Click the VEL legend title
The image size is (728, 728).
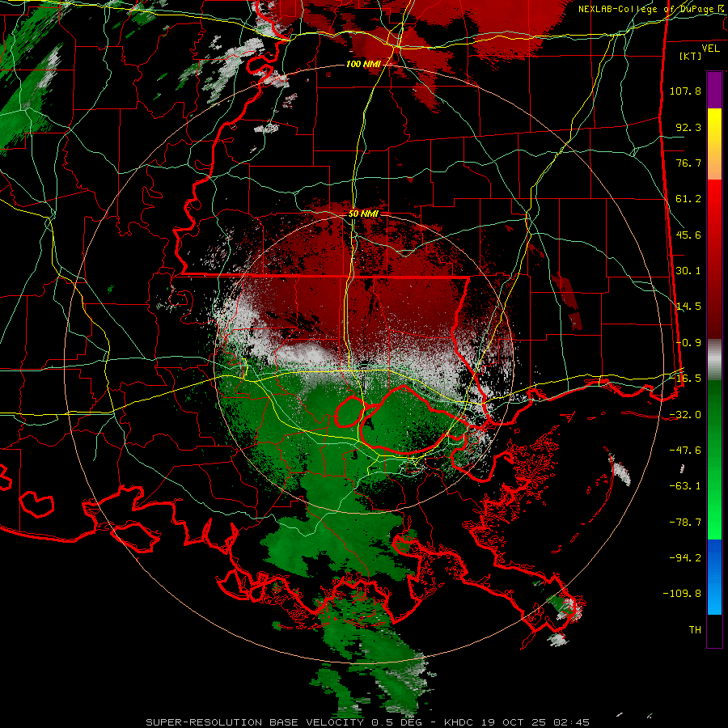711,49
